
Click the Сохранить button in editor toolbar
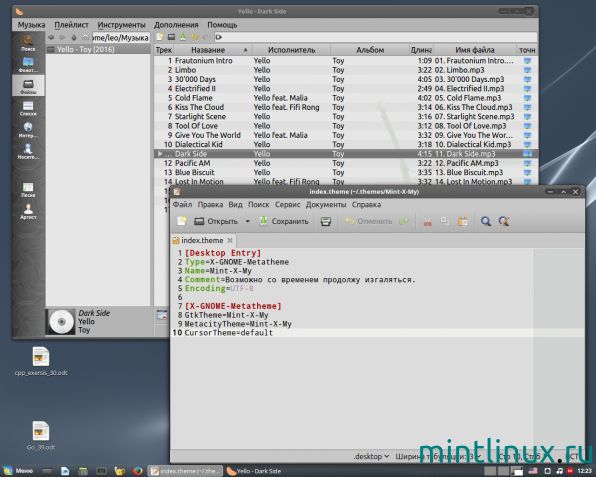pyautogui.click(x=284, y=221)
